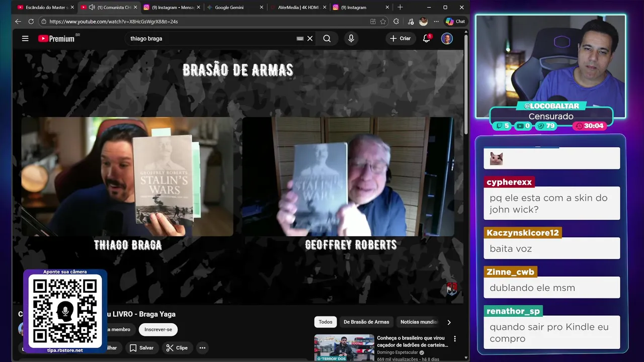Switch to Instagram Mensagens tab
This screenshot has height=362, width=644.
pos(172,8)
